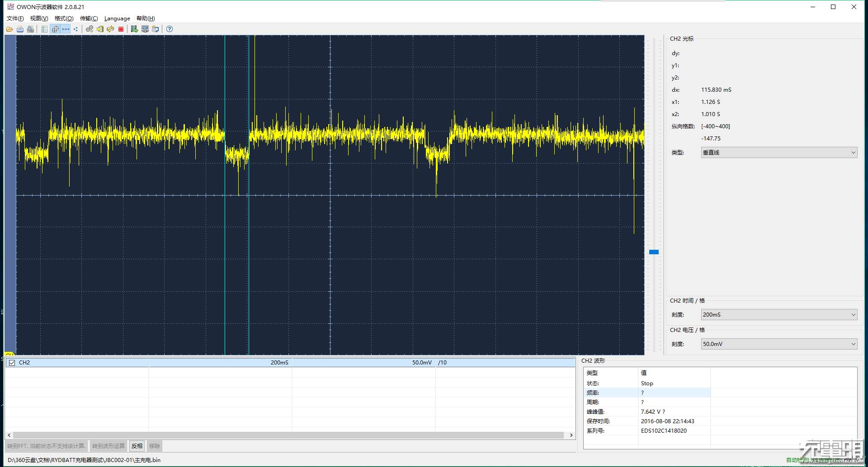Click the list view toolbar icon
Image resolution: width=868 pixels, height=467 pixels.
pos(44,29)
